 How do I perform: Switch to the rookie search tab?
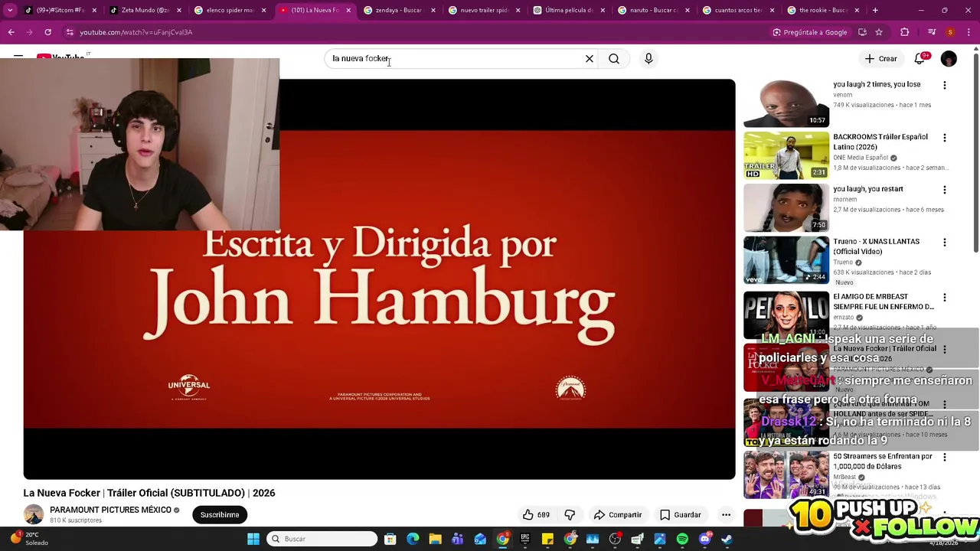coord(822,10)
